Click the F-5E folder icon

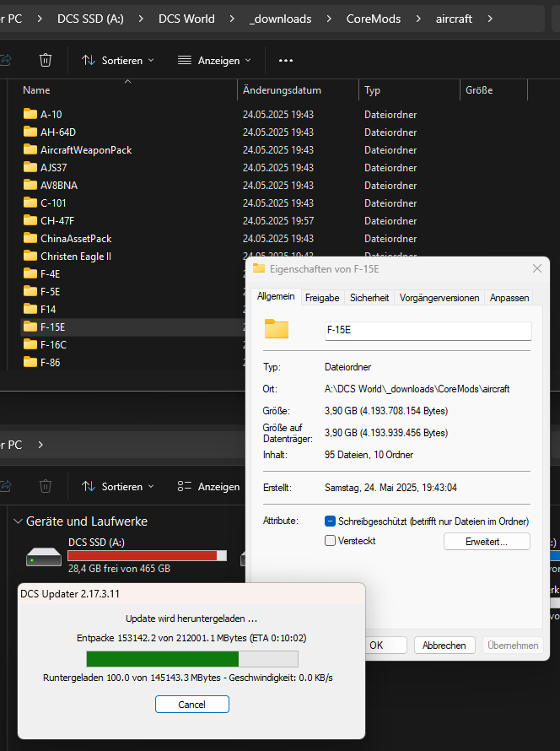pyautogui.click(x=30, y=291)
